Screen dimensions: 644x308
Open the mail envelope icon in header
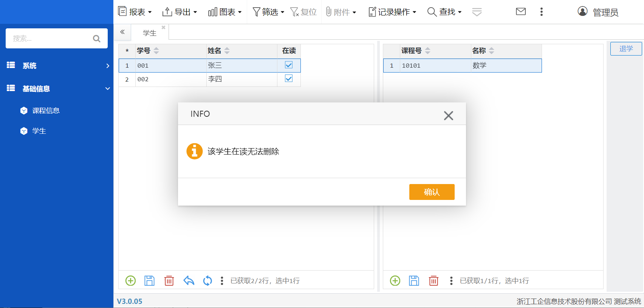521,12
